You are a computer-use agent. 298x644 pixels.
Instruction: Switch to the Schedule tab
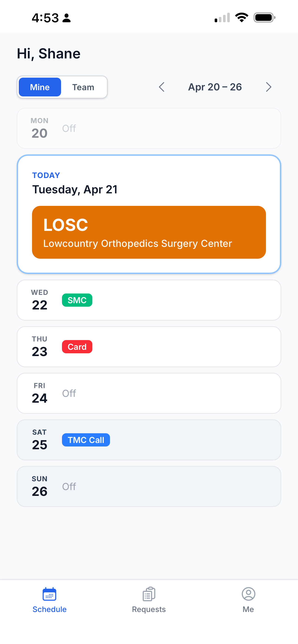pos(49,602)
